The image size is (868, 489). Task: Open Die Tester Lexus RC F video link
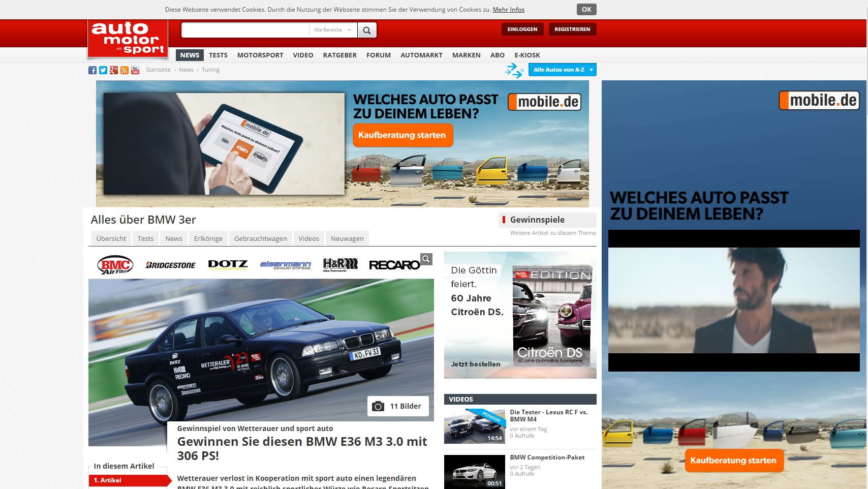click(x=549, y=416)
